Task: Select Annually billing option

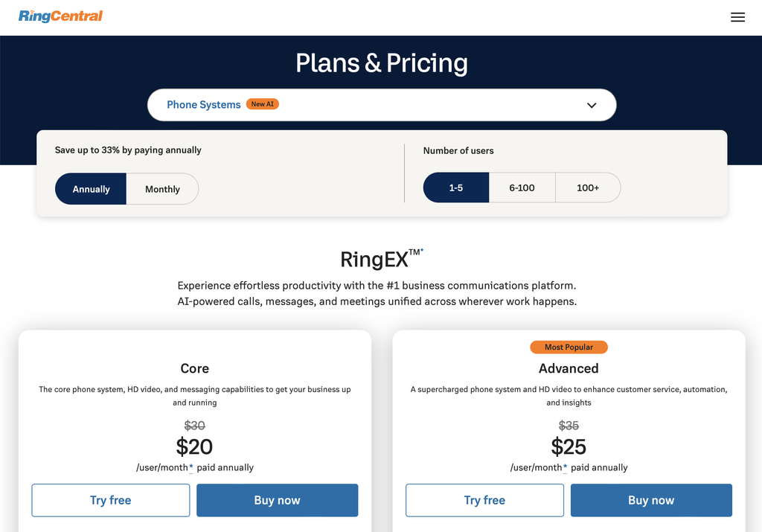Action: point(90,188)
